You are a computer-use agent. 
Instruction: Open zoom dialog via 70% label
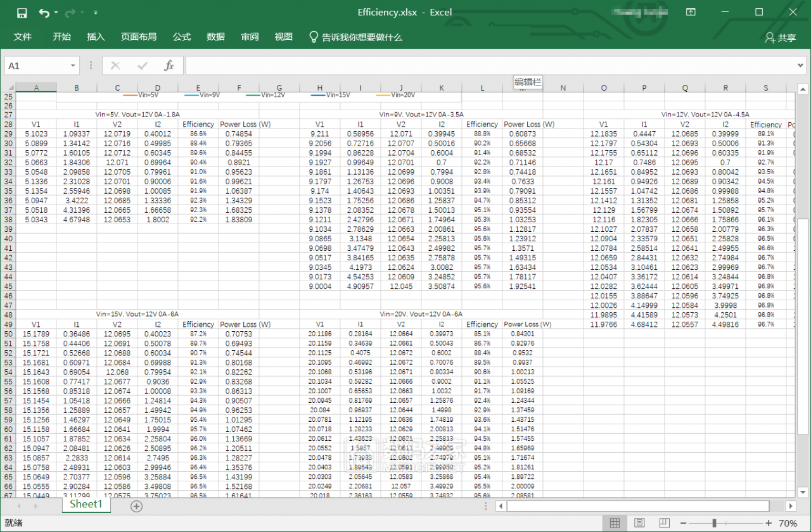788,523
